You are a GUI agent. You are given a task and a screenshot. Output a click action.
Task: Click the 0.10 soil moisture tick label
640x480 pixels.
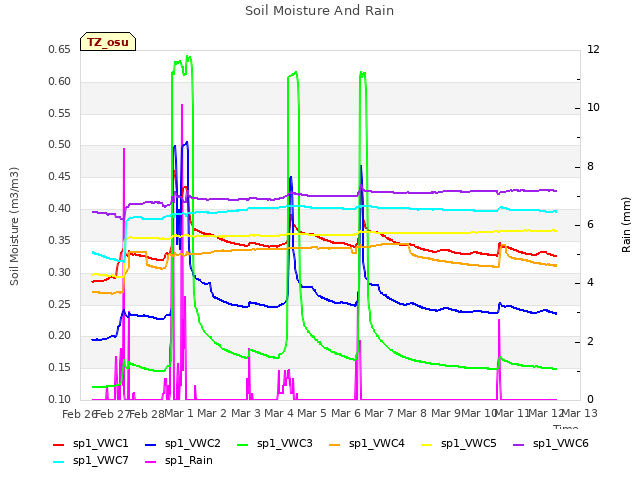click(x=60, y=400)
